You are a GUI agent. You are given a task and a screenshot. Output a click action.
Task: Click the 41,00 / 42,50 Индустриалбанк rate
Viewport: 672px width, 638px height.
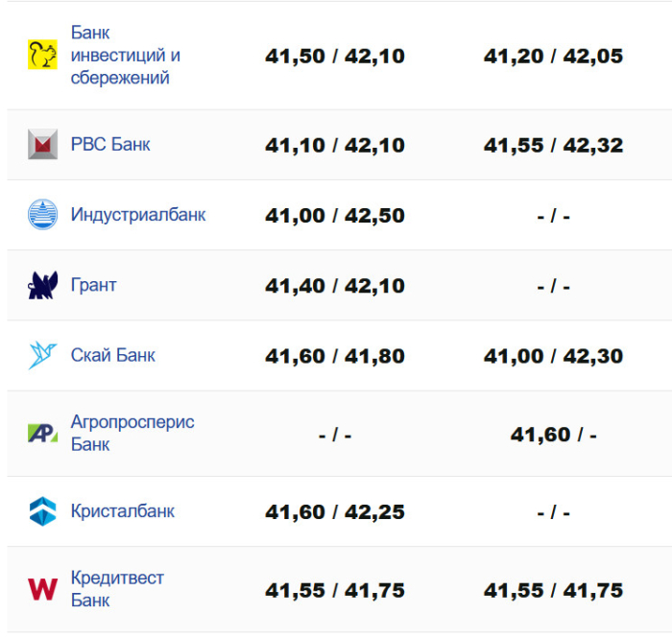(335, 216)
